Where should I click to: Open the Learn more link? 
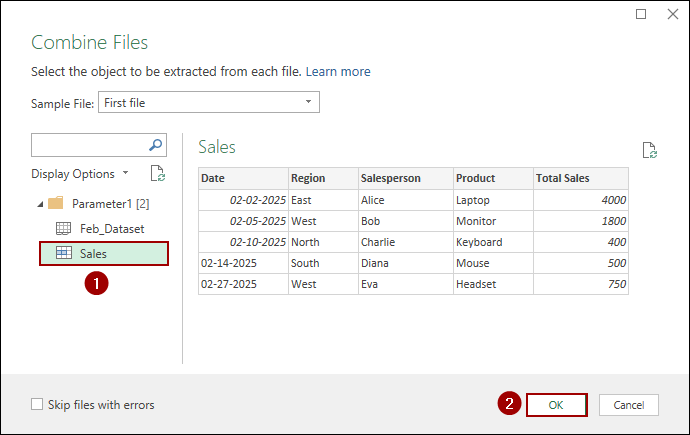pyautogui.click(x=338, y=72)
